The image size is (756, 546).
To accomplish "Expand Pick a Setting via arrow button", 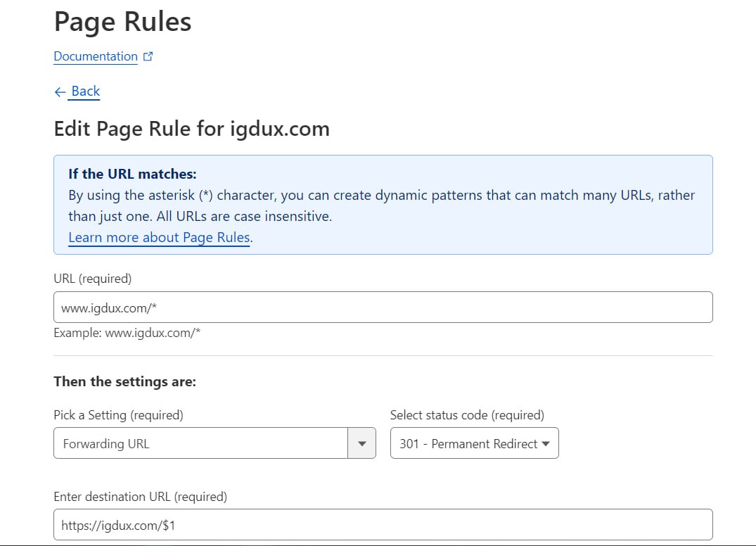I will pyautogui.click(x=362, y=444).
